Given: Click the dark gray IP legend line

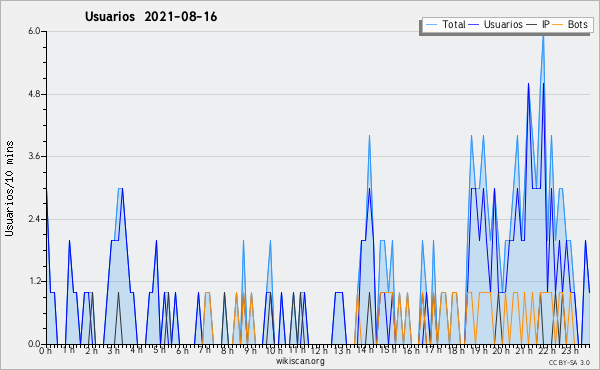Looking at the screenshot, I should click(532, 25).
